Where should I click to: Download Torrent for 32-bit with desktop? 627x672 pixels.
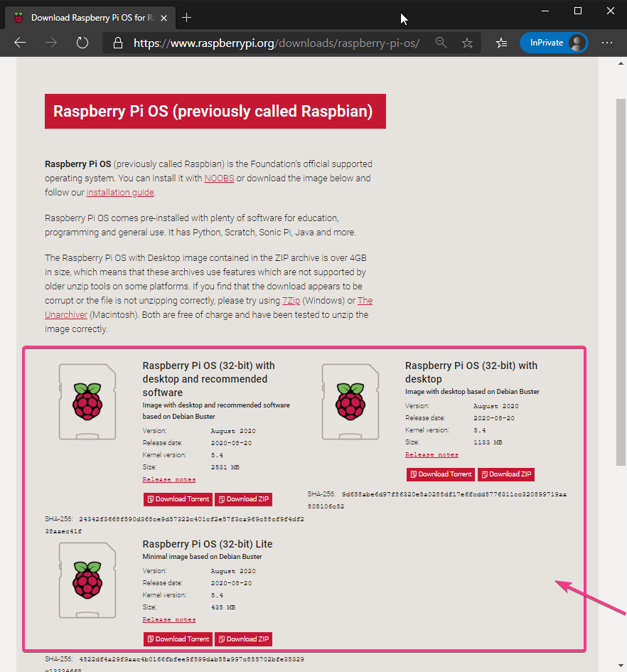(441, 474)
